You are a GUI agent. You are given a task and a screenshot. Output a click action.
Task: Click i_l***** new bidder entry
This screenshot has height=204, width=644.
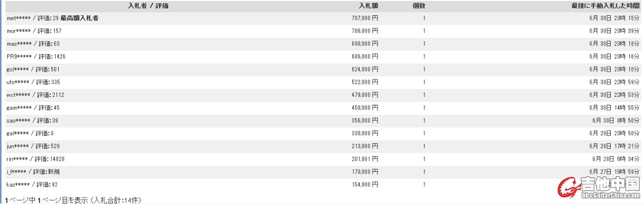(30, 172)
